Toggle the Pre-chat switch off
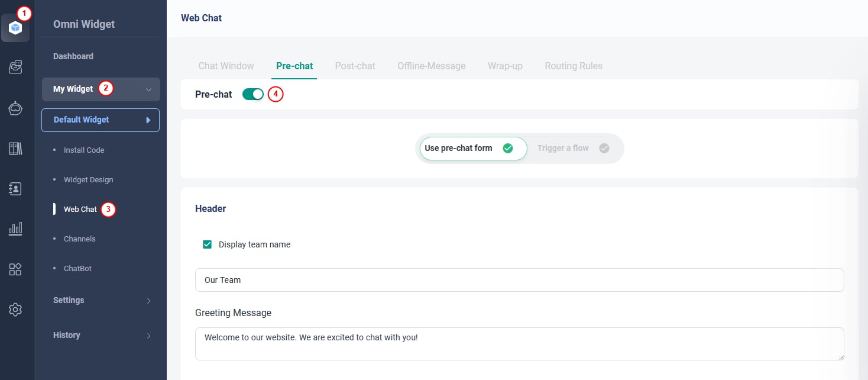The width and height of the screenshot is (868, 380). coord(253,94)
